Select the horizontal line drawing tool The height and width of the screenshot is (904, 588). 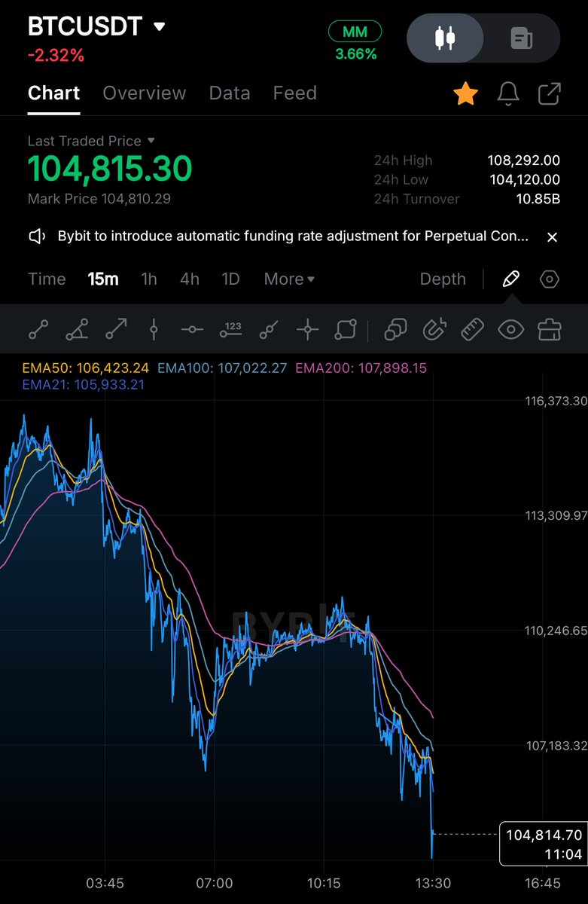click(192, 329)
